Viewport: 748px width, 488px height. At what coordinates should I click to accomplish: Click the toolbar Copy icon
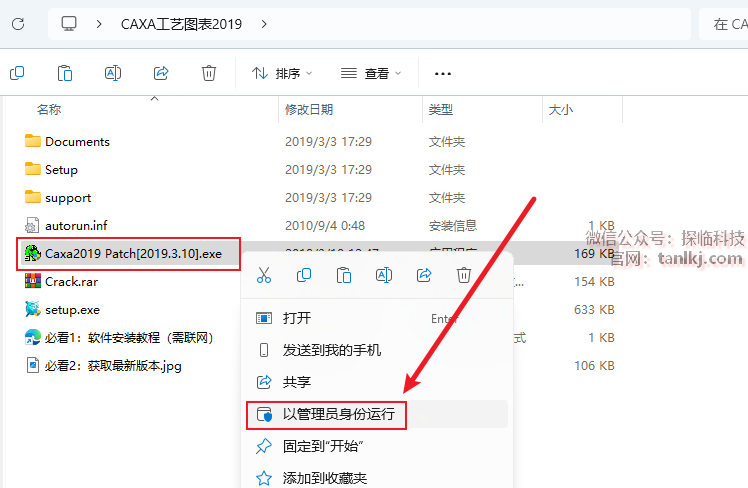(x=17, y=73)
